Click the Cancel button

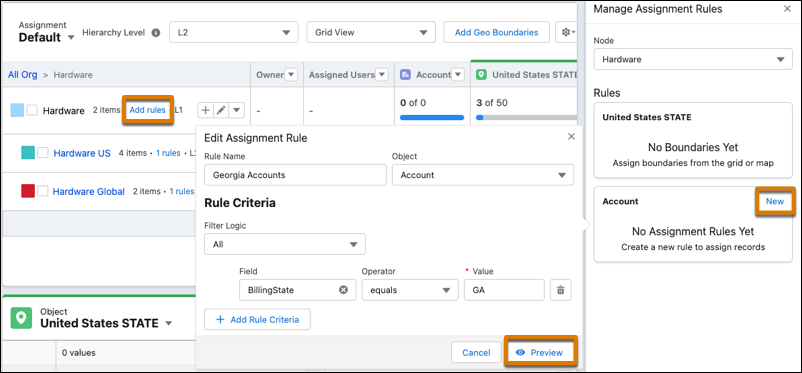coord(476,353)
